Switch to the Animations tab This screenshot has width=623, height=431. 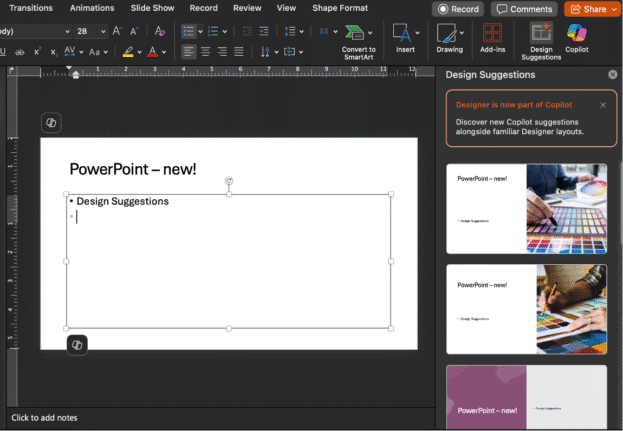tap(92, 8)
